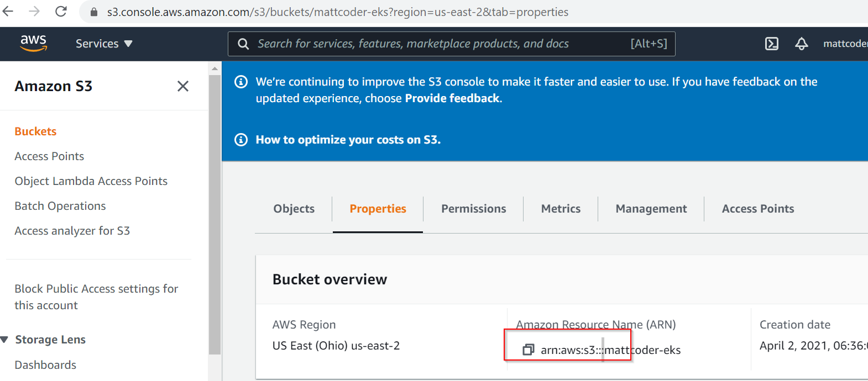
Task: Open Access Points in sidebar
Action: point(49,156)
